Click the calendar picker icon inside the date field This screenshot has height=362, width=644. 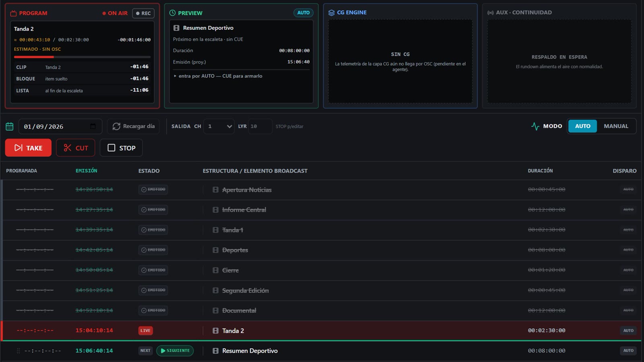point(93,126)
